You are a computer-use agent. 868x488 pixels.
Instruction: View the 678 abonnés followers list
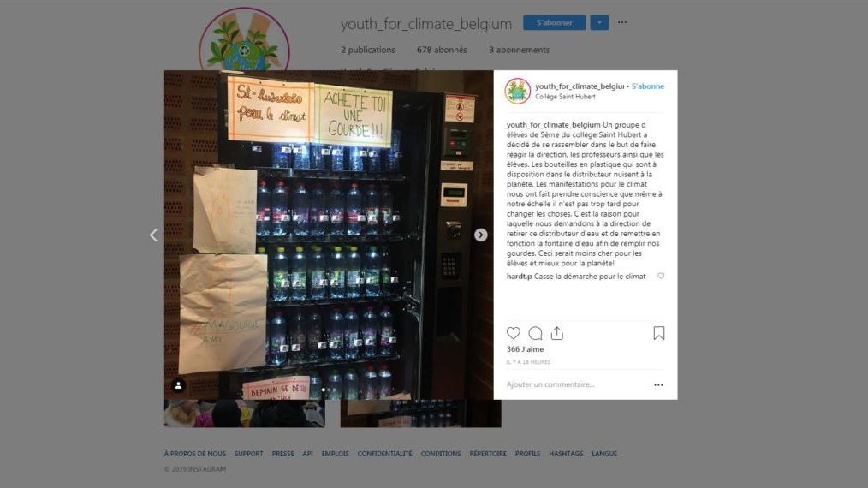tap(442, 50)
